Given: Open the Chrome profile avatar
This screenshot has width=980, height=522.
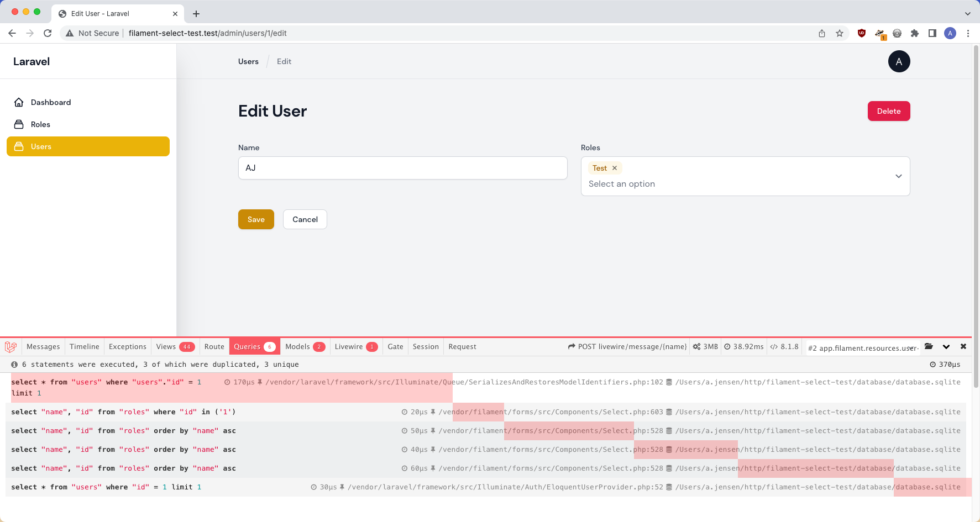Looking at the screenshot, I should coord(950,33).
